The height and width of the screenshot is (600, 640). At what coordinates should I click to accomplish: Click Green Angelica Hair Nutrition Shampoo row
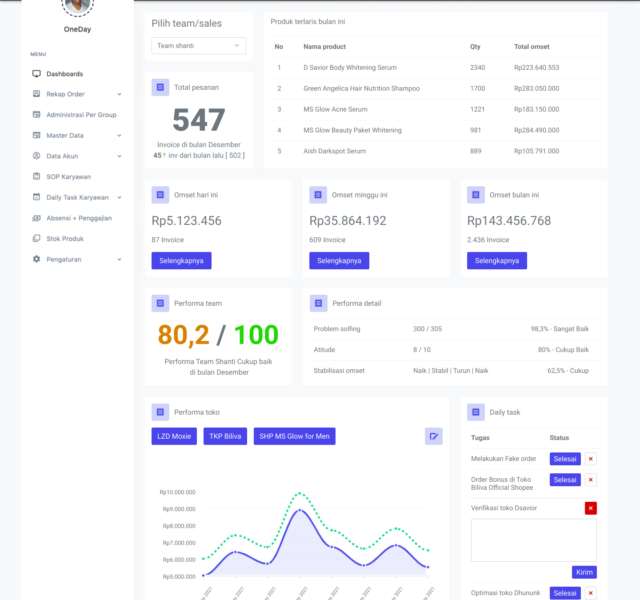click(436, 89)
